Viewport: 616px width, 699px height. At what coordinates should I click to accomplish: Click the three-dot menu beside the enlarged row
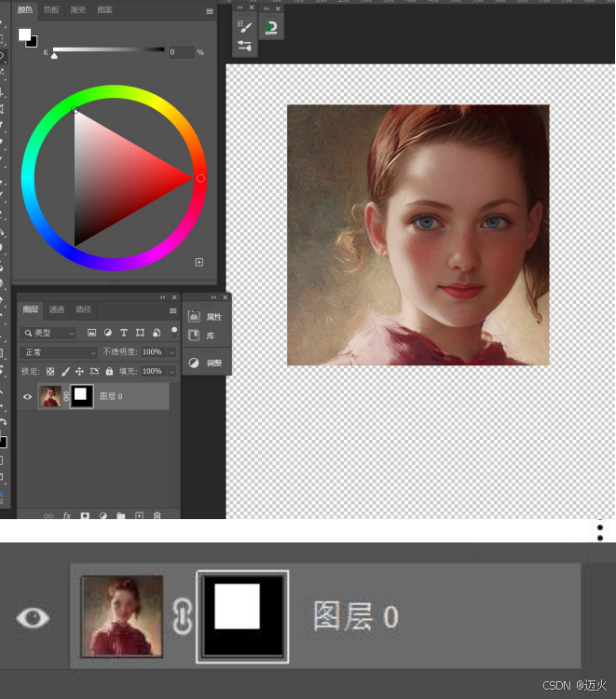[600, 530]
